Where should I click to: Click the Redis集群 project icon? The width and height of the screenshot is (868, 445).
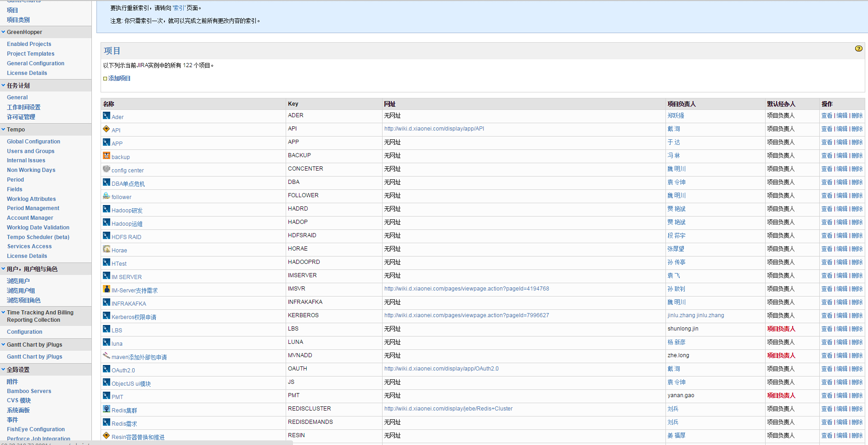point(107,409)
